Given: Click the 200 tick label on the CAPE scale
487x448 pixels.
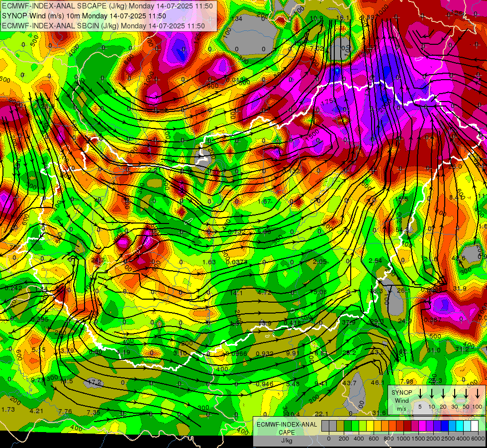Looking at the screenshot, I should tap(344, 439).
